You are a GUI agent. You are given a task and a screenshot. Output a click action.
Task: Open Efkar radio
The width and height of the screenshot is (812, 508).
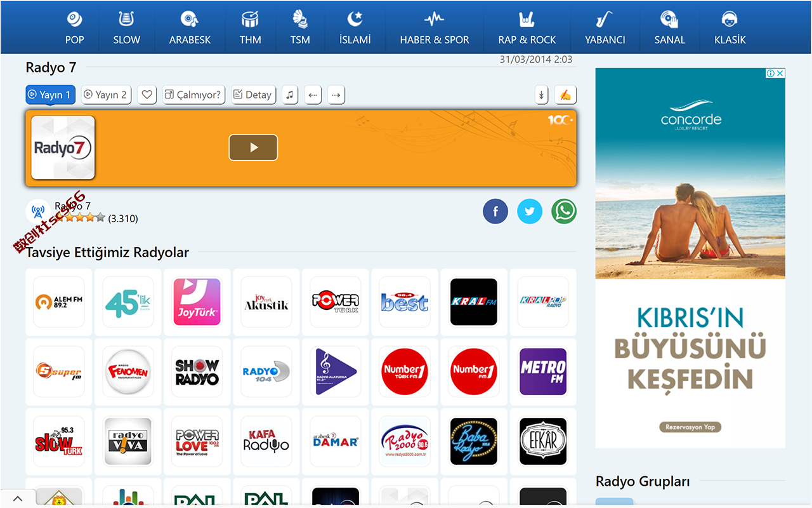point(543,441)
